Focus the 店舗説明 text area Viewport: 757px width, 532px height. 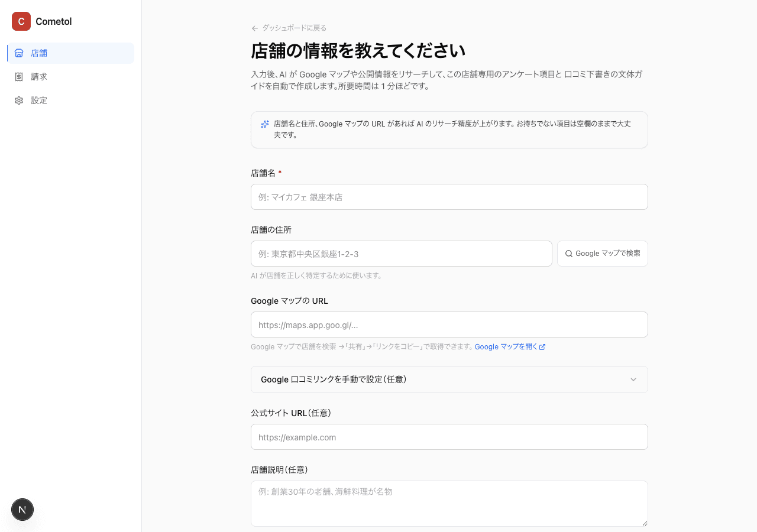449,504
